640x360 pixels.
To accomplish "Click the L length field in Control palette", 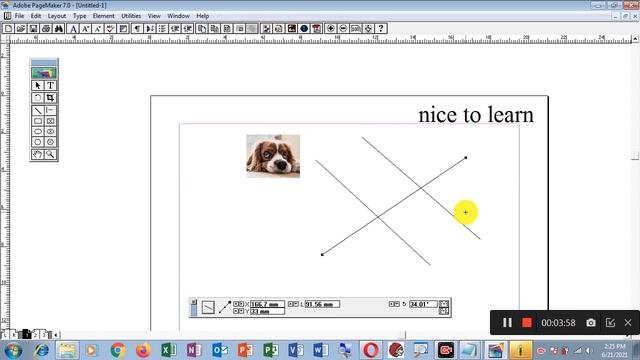I will (322, 304).
